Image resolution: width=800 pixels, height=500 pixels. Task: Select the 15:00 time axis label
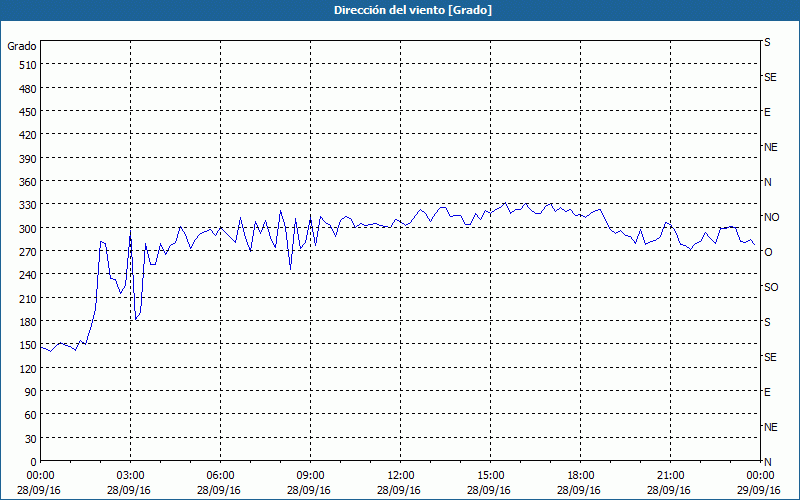490,476
